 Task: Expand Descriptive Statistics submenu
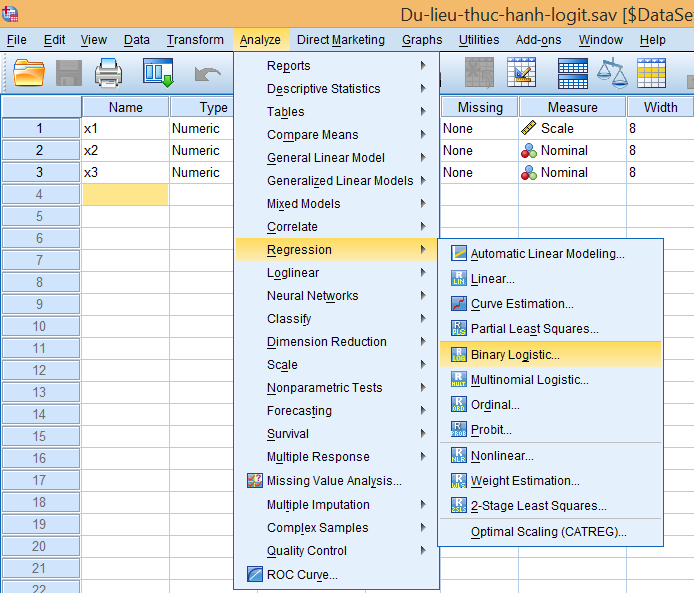click(337, 89)
